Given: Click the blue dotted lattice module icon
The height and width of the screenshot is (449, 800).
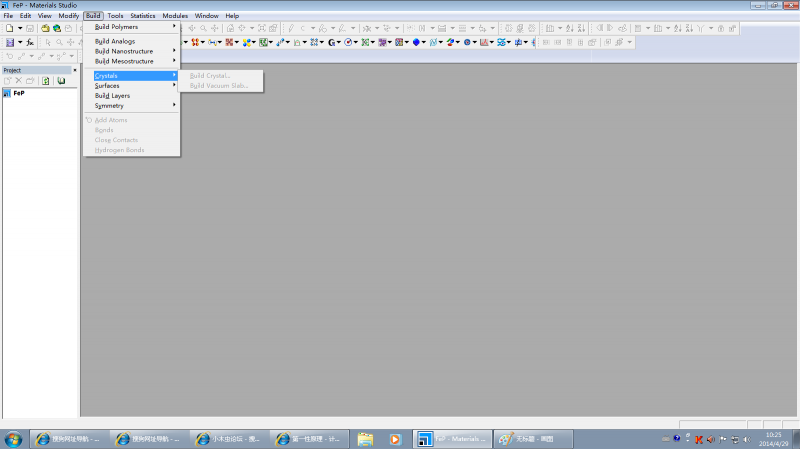Looking at the screenshot, I should tap(314, 42).
